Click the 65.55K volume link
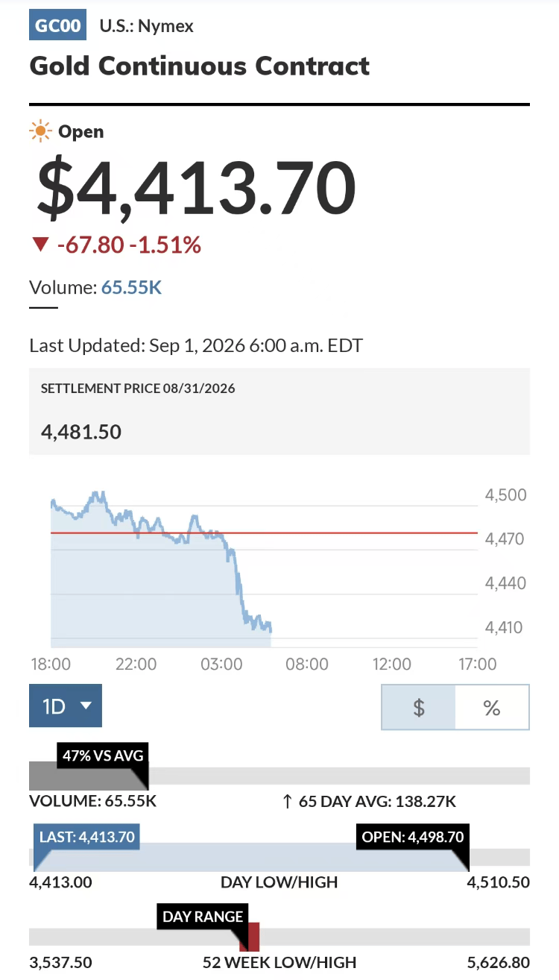 131,287
